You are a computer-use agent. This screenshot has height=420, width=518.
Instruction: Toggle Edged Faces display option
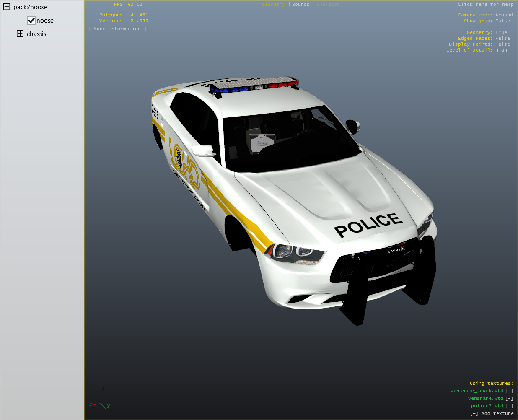pyautogui.click(x=502, y=39)
